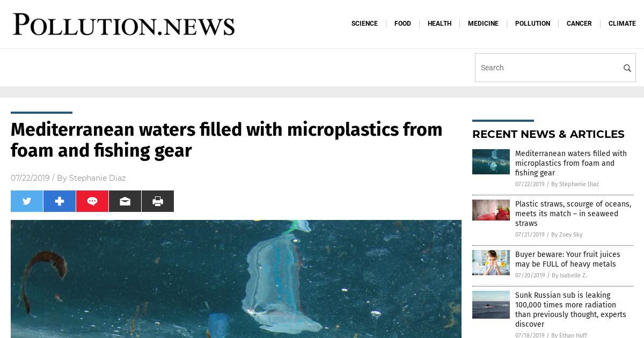Open the SCIENCE menu item
This screenshot has width=644, height=338.
click(x=364, y=24)
